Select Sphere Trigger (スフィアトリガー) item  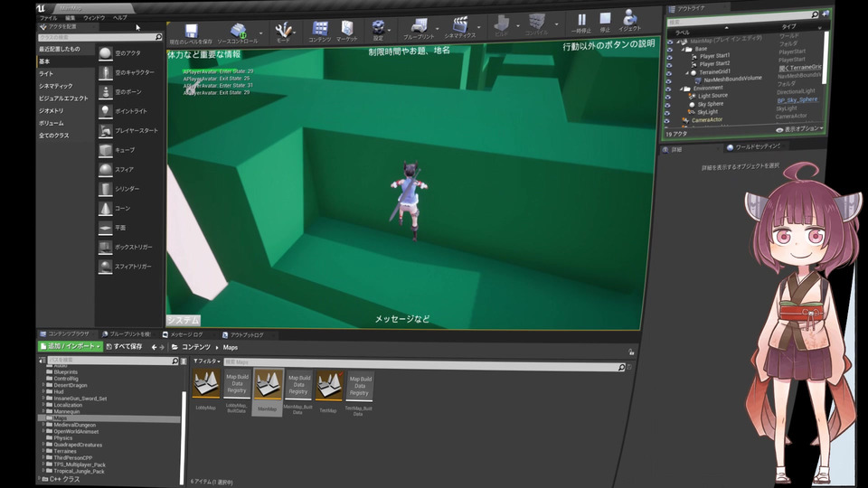click(x=129, y=266)
